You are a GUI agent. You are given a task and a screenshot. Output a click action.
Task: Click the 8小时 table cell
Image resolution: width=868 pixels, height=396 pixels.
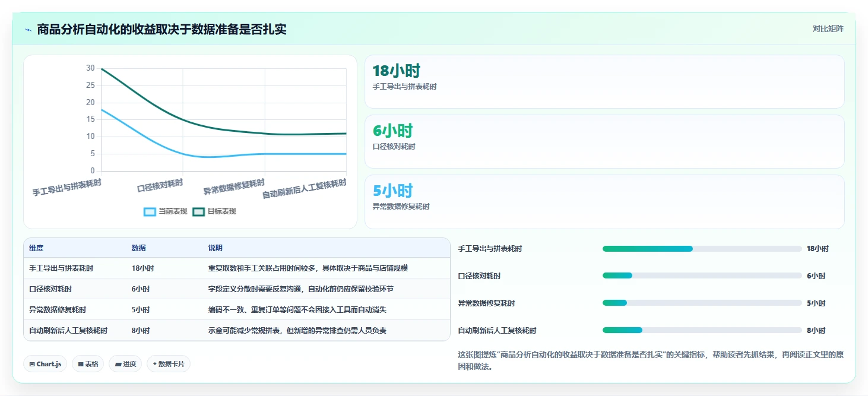[x=141, y=331]
